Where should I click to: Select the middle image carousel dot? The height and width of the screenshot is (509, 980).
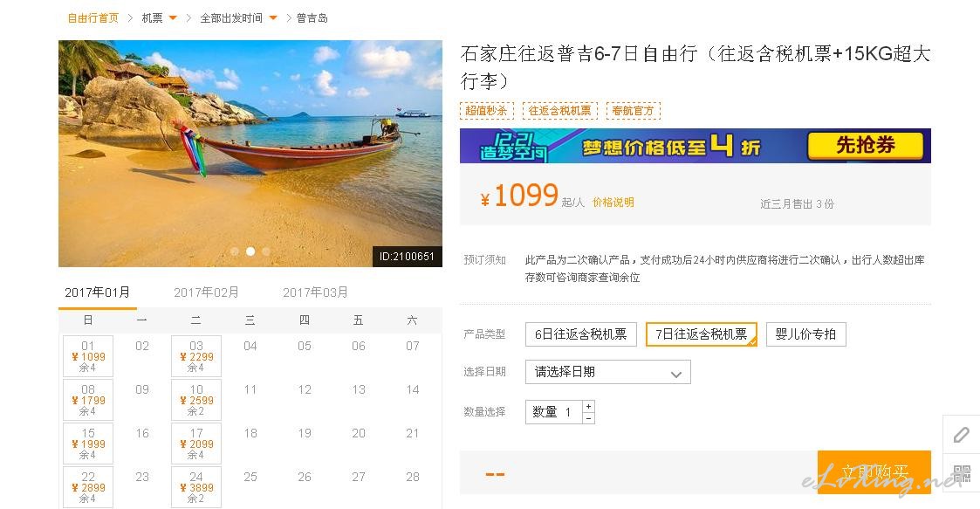250,251
